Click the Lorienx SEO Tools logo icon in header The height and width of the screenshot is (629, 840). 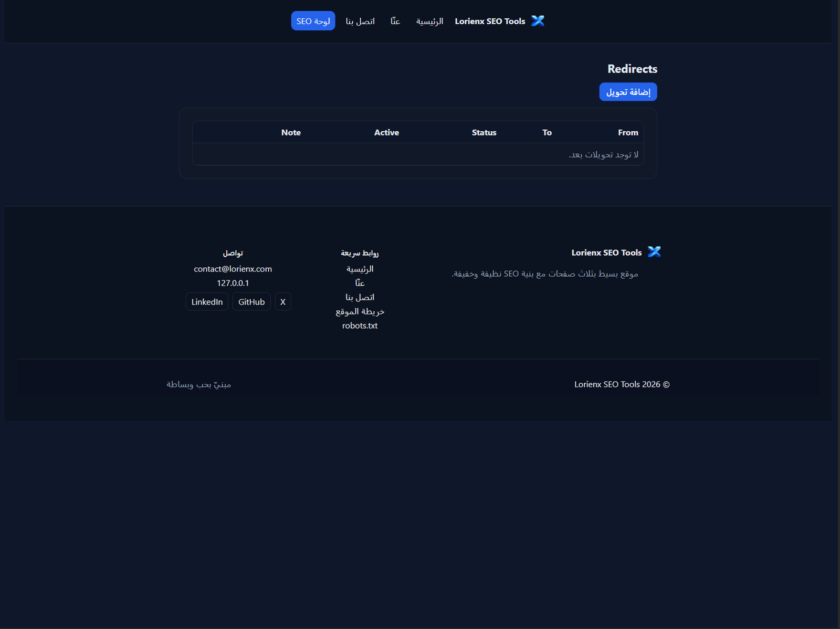(x=538, y=21)
